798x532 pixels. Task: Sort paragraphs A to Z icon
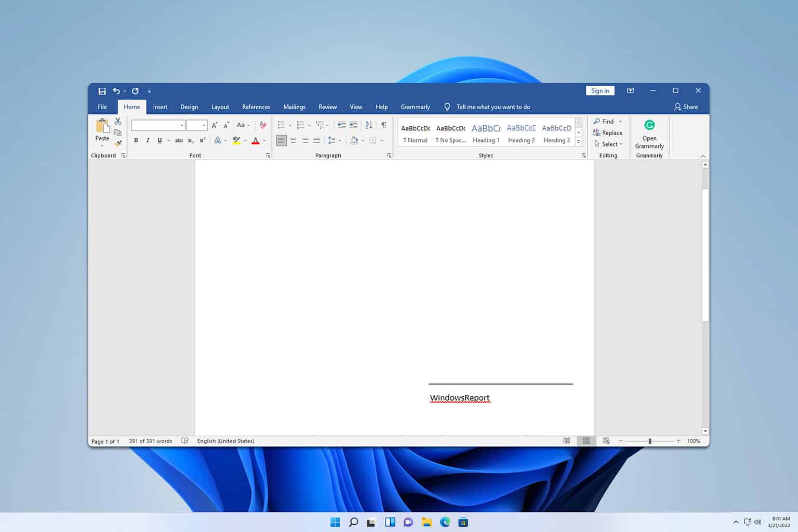click(368, 125)
